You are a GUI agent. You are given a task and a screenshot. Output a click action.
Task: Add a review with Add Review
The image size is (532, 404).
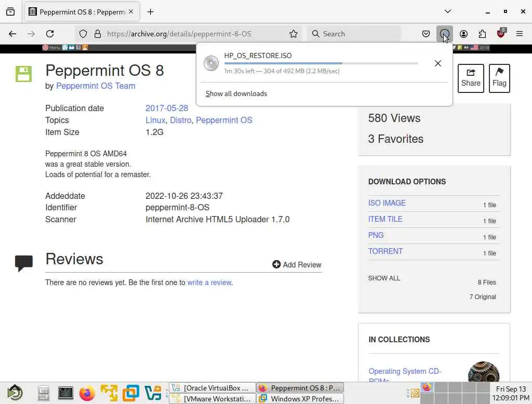pos(297,265)
